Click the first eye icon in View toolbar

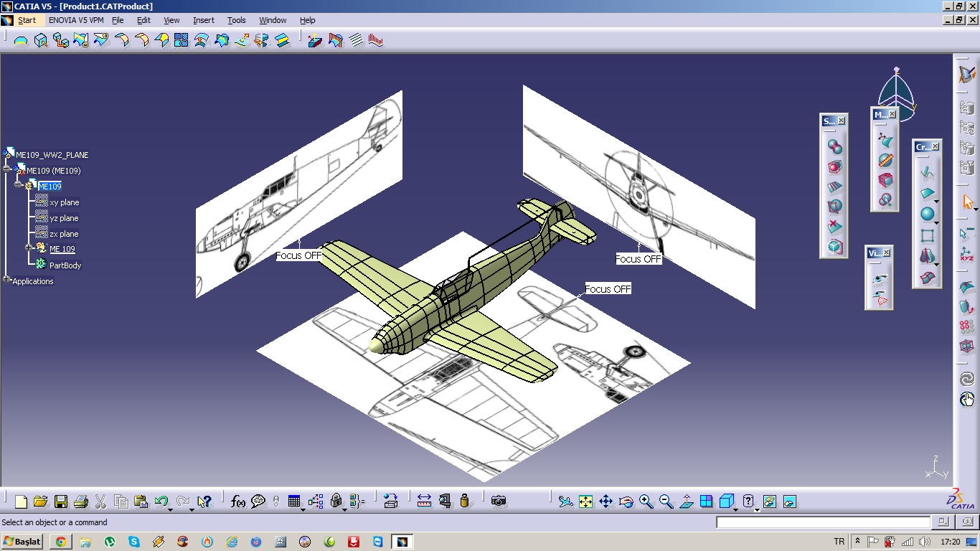[x=880, y=278]
